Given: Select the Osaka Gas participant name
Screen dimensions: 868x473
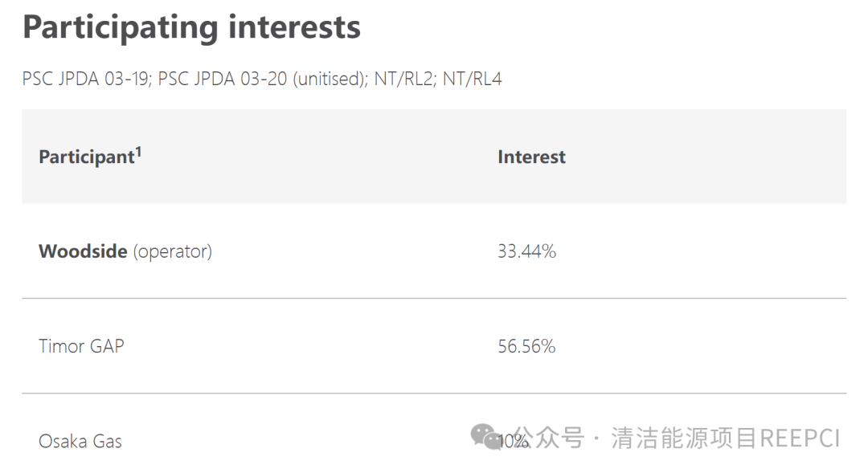Looking at the screenshot, I should click(x=80, y=442).
